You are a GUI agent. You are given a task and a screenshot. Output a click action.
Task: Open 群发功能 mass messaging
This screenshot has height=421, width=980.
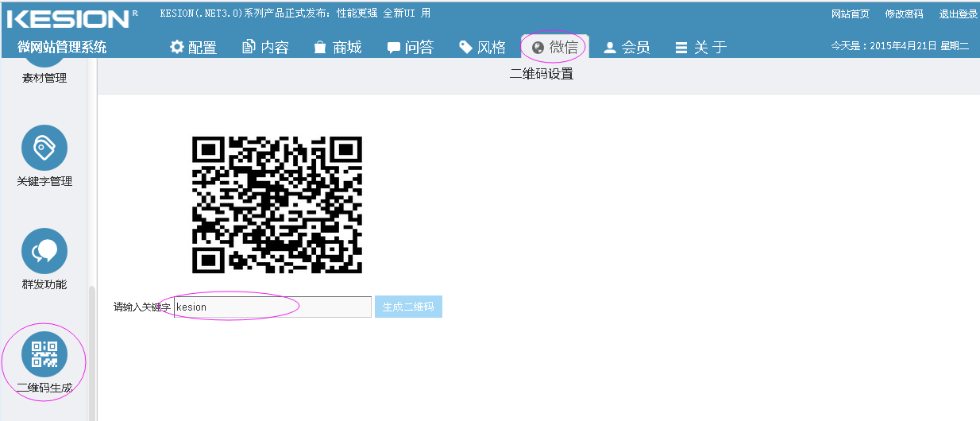coord(44,259)
